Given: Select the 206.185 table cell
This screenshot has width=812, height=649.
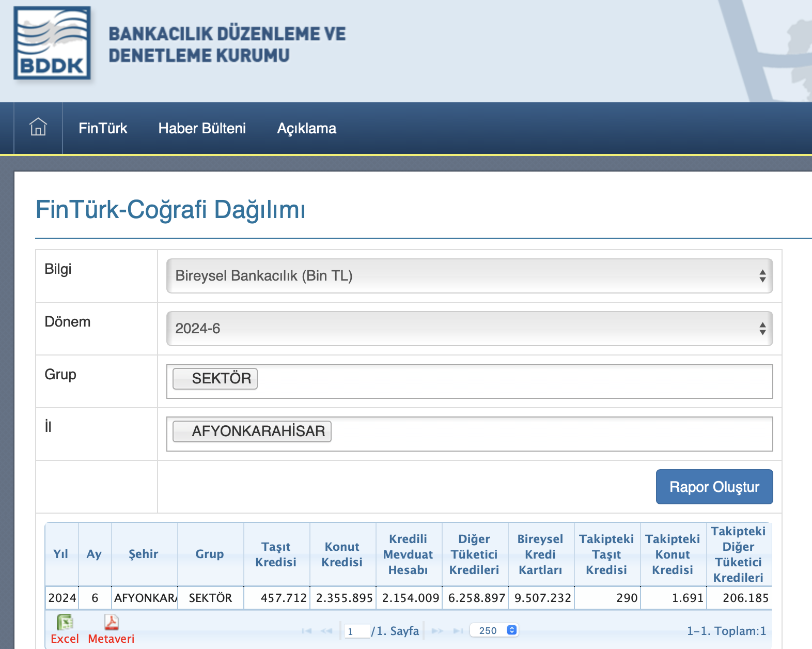Looking at the screenshot, I should (x=739, y=598).
